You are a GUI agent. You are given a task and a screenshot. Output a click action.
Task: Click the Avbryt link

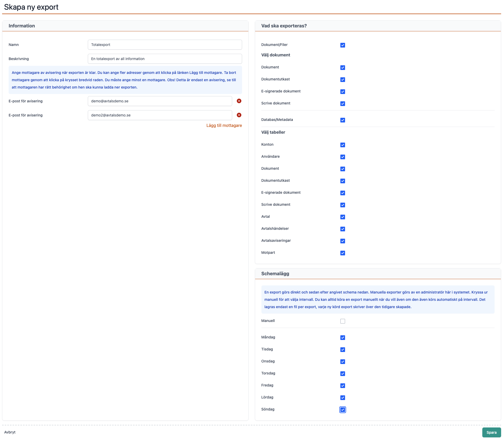(x=10, y=432)
